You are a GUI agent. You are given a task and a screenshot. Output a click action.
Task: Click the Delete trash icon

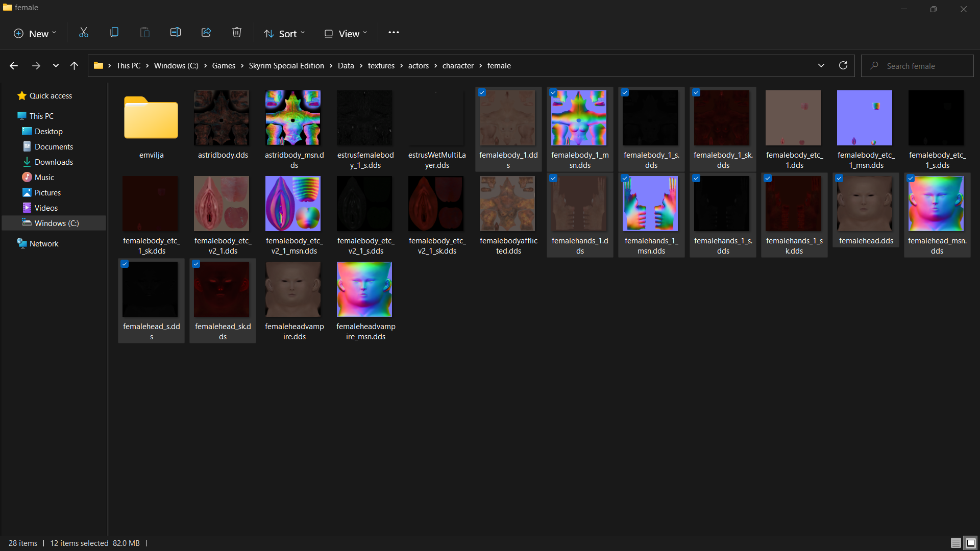(237, 33)
